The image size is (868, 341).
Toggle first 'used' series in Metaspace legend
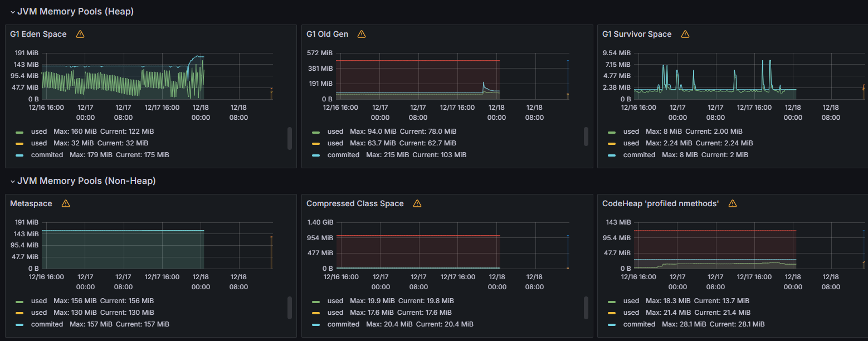(39, 301)
